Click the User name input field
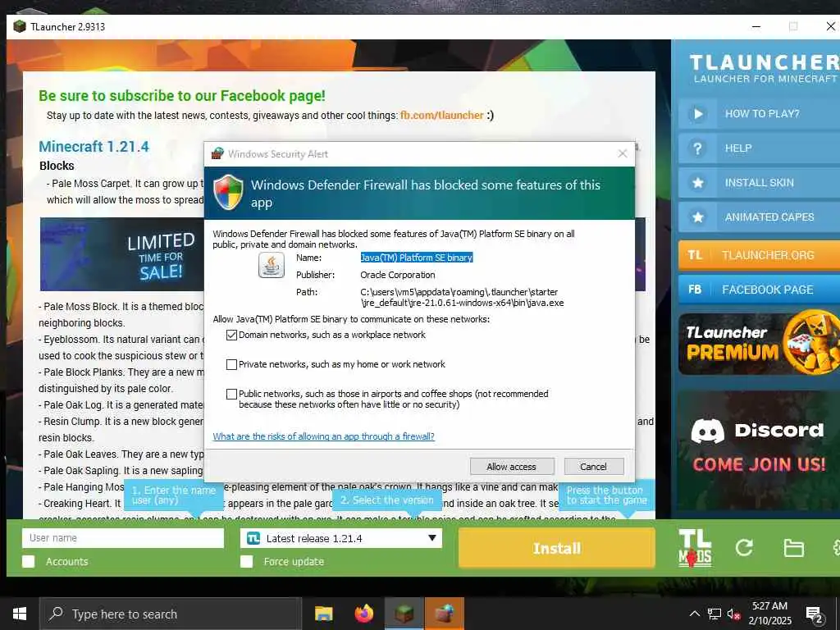 point(123,538)
